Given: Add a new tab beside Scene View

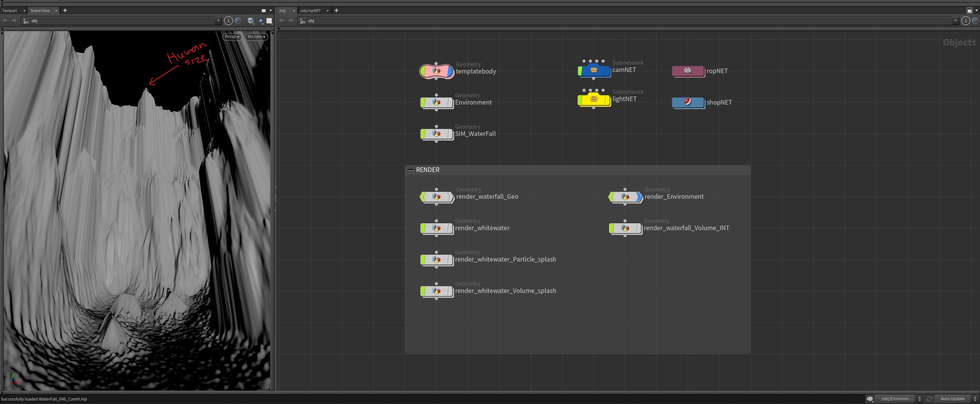Looking at the screenshot, I should pyautogui.click(x=65, y=11).
